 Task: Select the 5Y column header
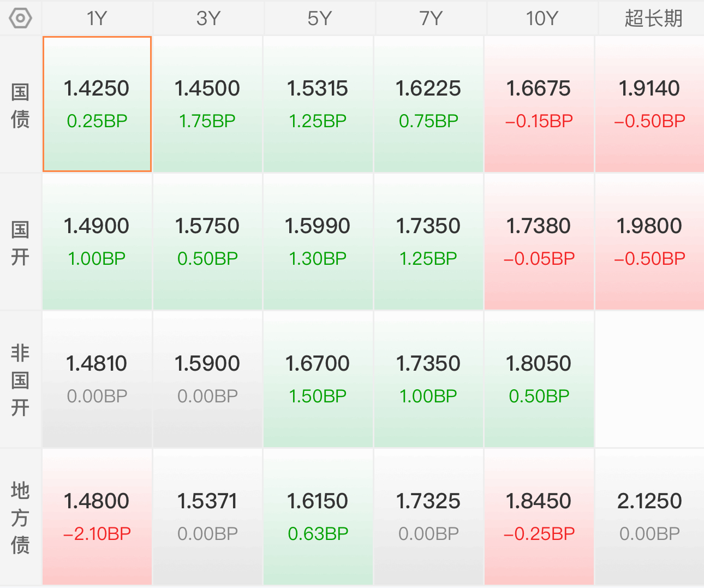319,19
